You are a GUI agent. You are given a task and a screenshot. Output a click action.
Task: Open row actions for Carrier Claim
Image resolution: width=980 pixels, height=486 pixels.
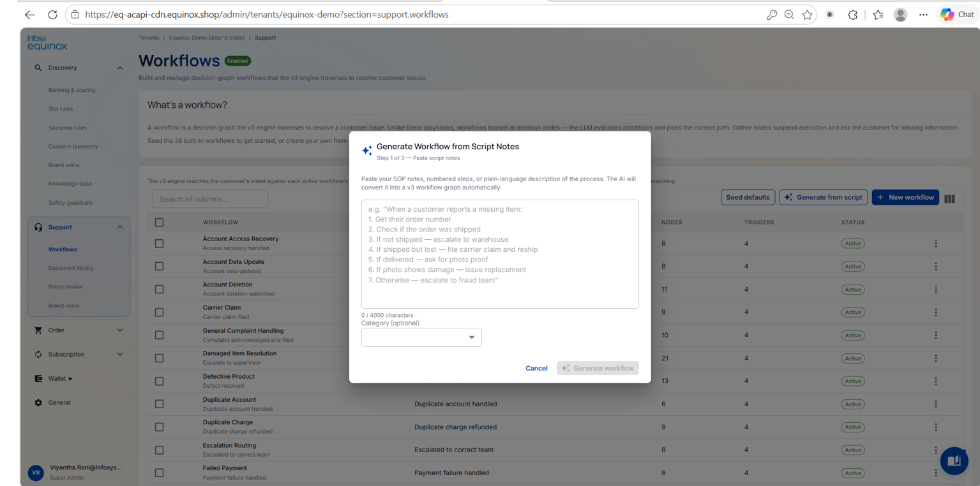point(936,313)
